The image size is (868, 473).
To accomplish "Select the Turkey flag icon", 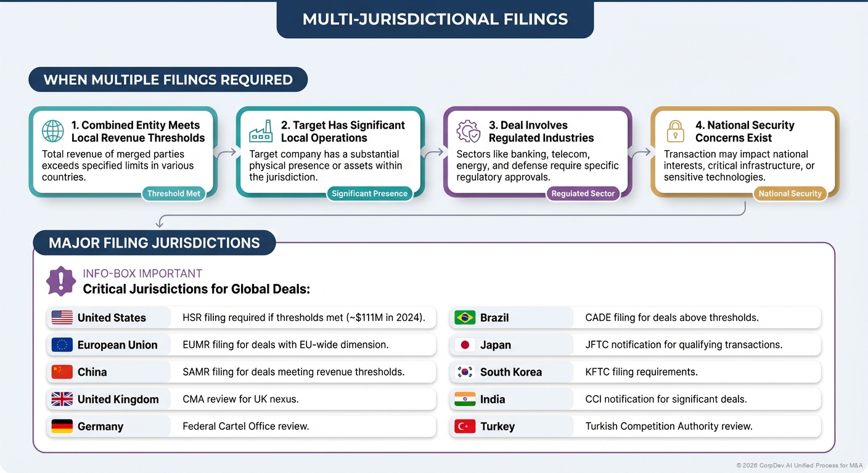I will click(464, 426).
